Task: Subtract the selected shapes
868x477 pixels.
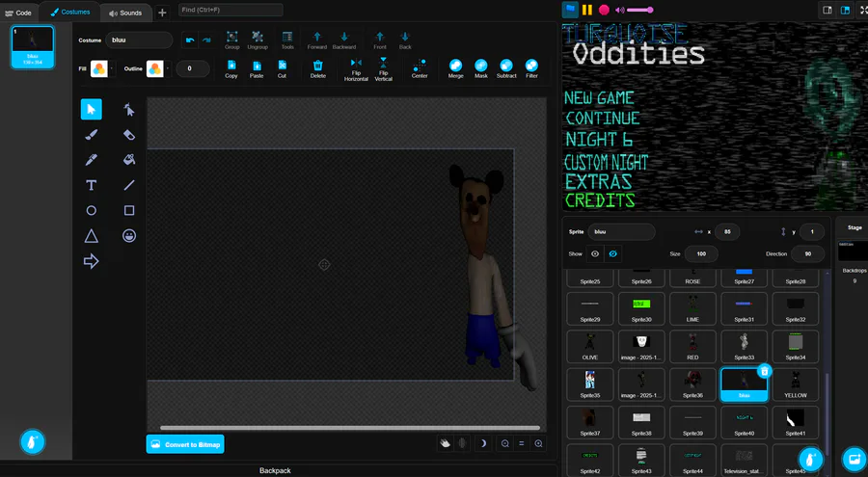Action: [506, 68]
